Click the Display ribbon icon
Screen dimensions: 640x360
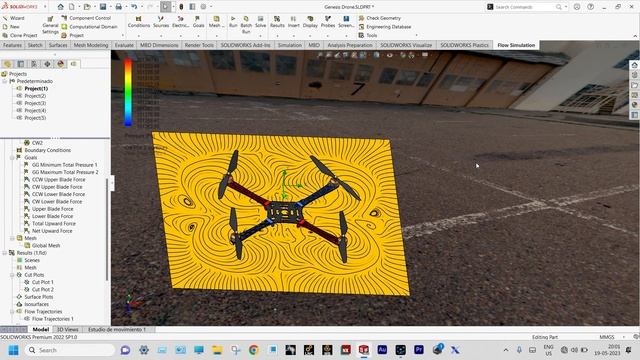coord(310,22)
